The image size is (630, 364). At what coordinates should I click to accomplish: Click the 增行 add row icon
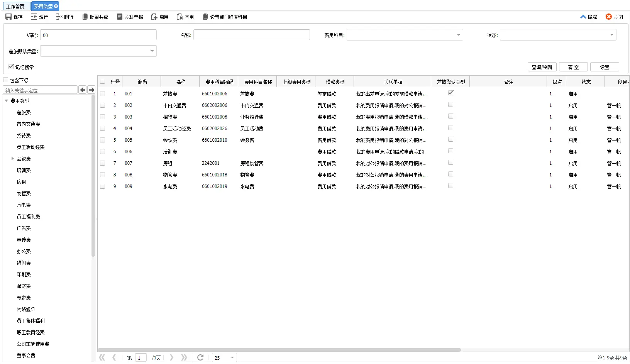pos(34,17)
